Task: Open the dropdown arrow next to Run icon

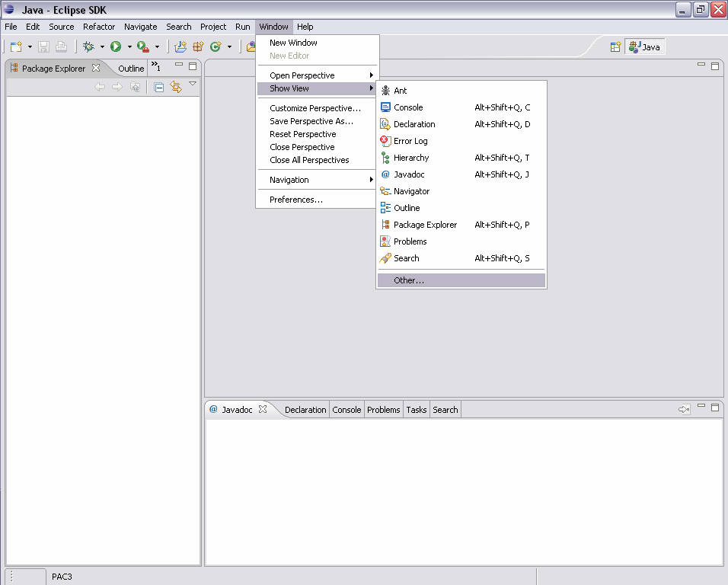Action: point(129,47)
